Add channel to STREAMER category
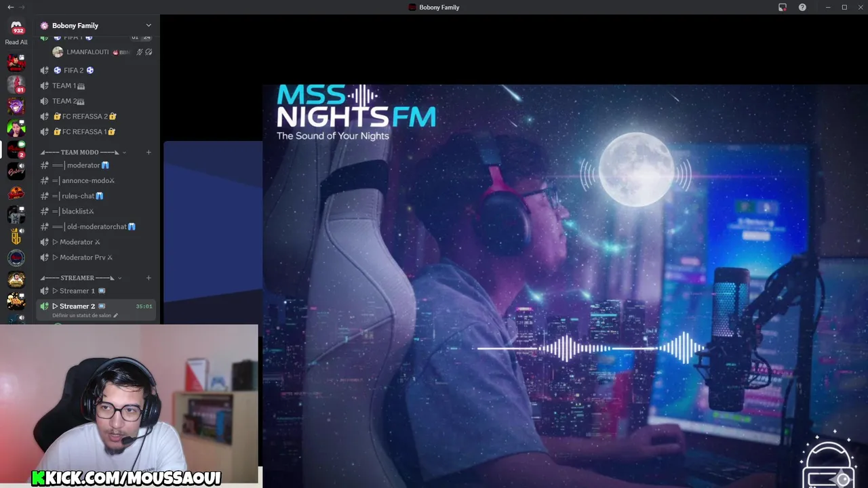 point(149,278)
